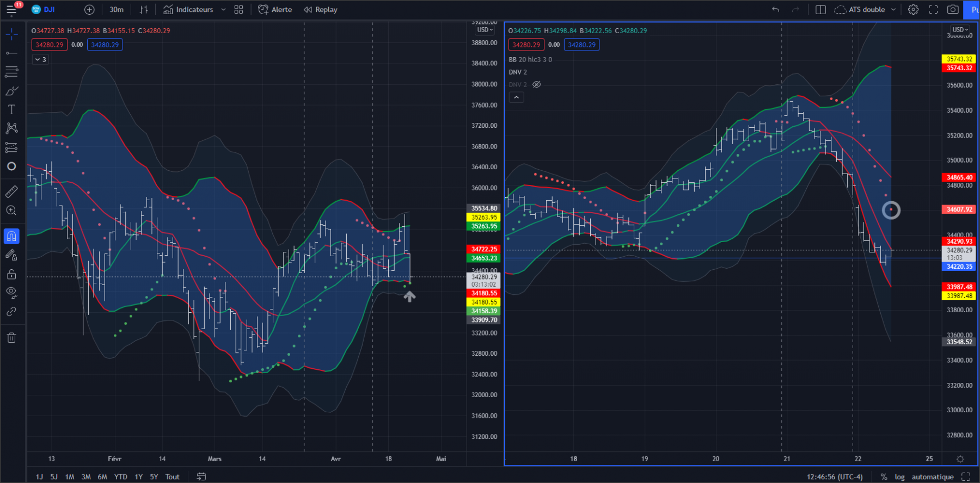This screenshot has height=483, width=980.
Task: Open right chart time axis settings gear
Action: click(960, 459)
